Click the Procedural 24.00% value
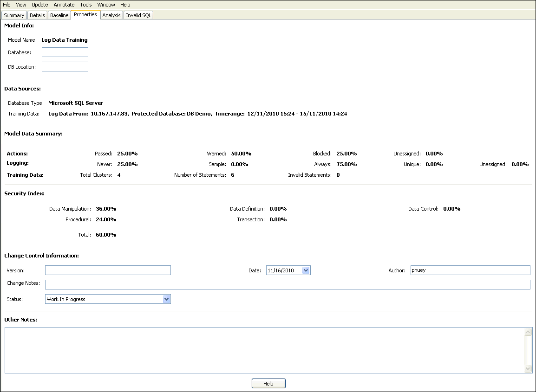 106,219
